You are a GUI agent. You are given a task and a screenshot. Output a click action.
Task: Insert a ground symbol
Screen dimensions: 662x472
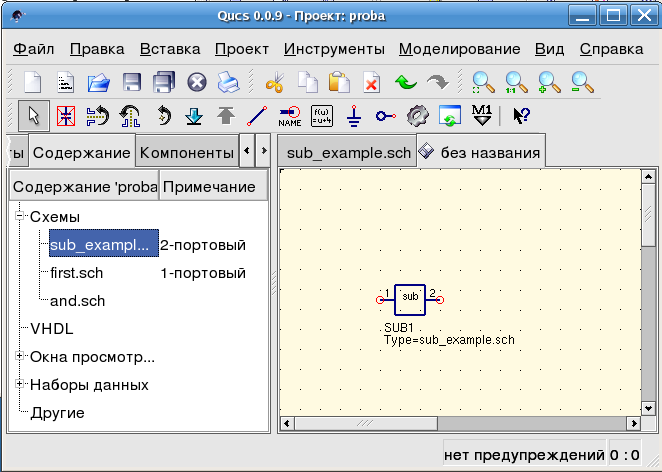354,116
